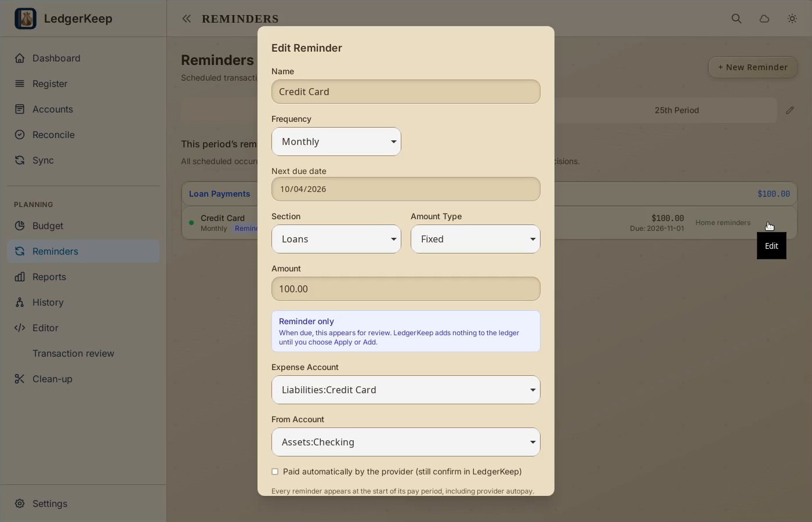The image size is (812, 522).
Task: Click the LedgerKeep logo icon
Action: pos(26,19)
